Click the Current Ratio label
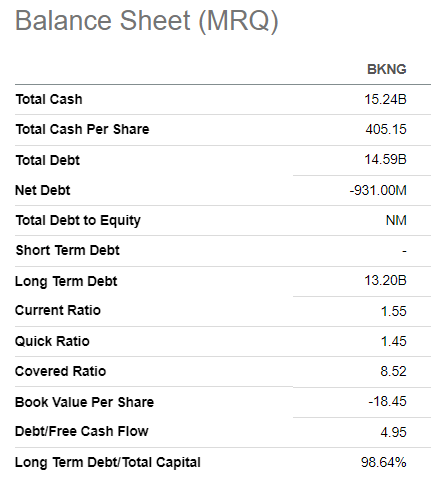 point(58,310)
